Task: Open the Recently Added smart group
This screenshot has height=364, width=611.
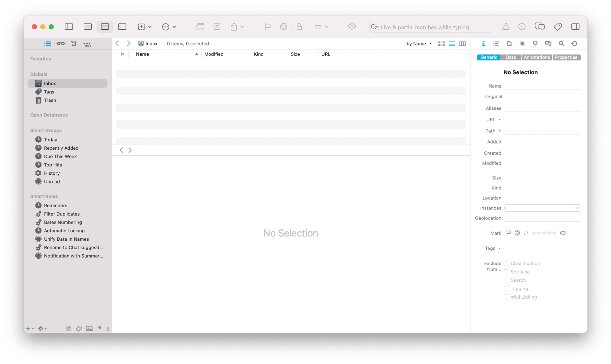Action: 61,148
